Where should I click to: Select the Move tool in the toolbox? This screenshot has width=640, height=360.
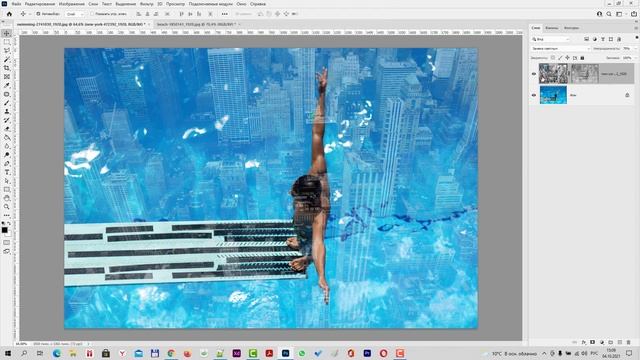pyautogui.click(x=7, y=33)
